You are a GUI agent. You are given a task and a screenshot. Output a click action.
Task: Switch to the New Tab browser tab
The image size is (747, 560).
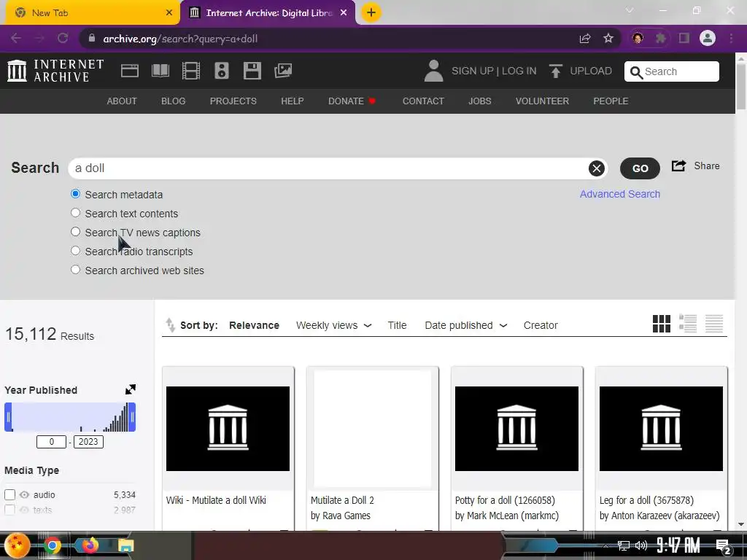point(92,13)
